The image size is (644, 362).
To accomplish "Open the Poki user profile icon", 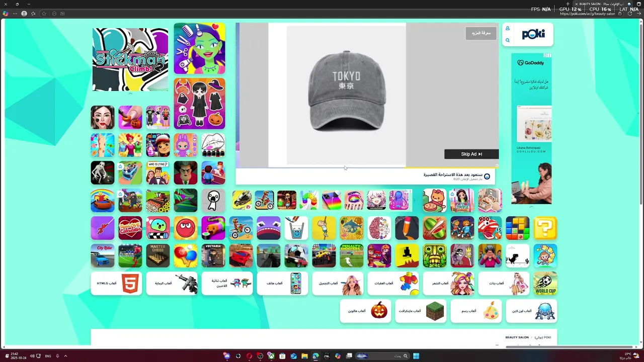I will 508,28.
